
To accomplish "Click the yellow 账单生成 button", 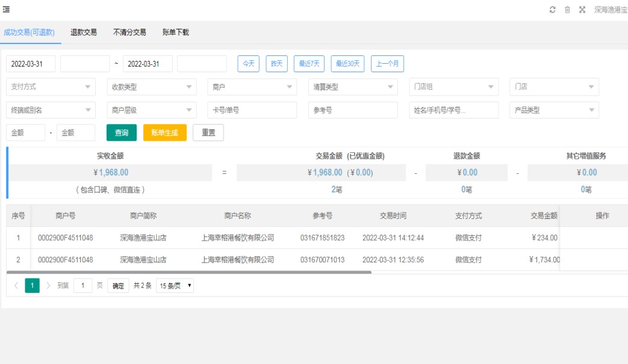I will pos(164,132).
